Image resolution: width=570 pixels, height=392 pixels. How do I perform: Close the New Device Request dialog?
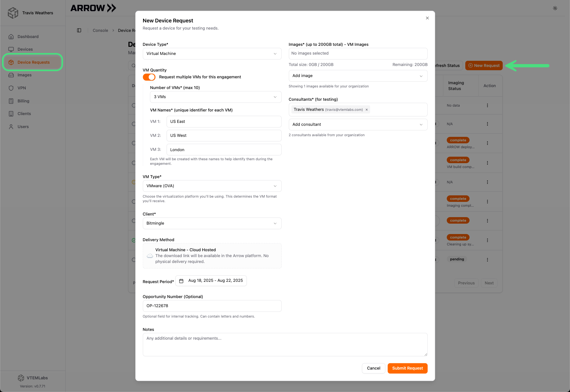427,18
